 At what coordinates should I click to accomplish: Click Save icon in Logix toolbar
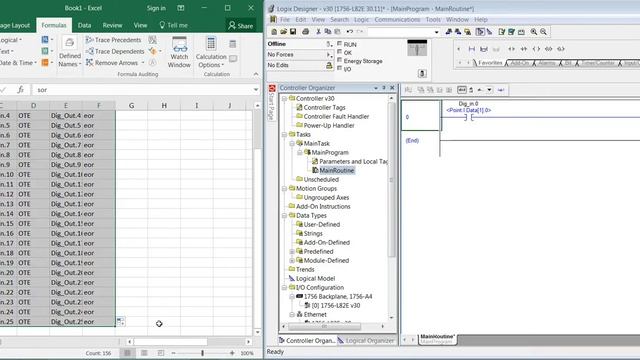(x=293, y=31)
